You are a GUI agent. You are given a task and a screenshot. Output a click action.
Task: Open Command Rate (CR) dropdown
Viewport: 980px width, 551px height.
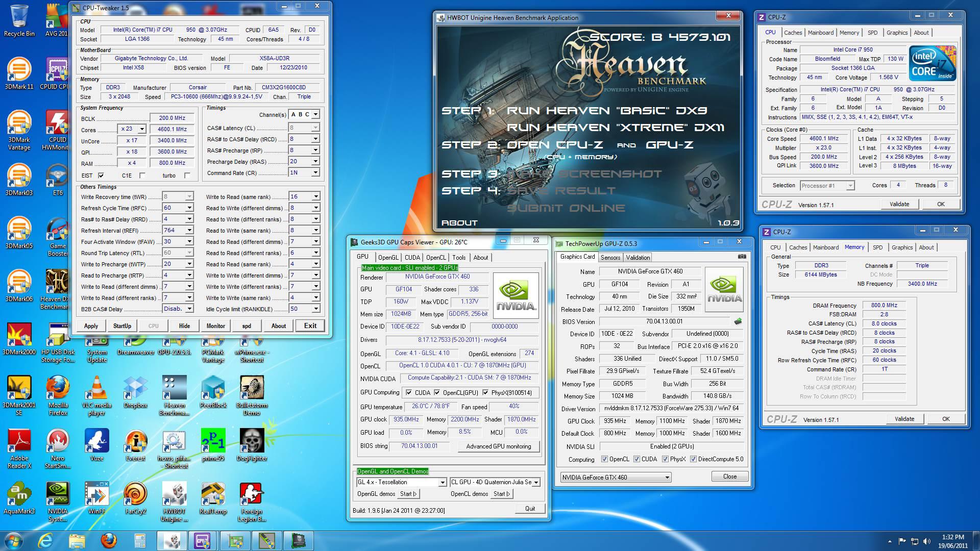[315, 172]
